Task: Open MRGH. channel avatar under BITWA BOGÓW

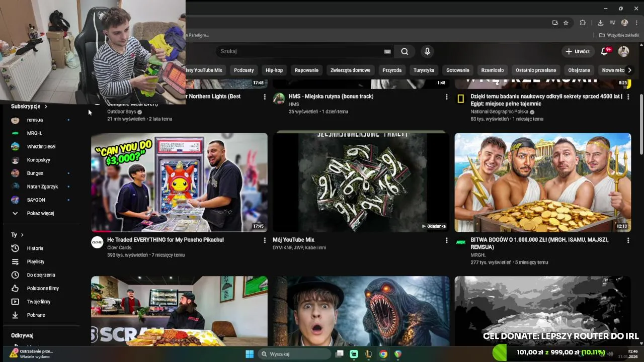Action: pyautogui.click(x=460, y=242)
